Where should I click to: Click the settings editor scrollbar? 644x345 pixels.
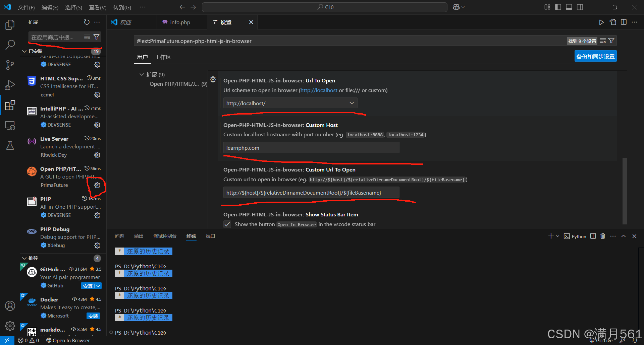click(x=625, y=191)
